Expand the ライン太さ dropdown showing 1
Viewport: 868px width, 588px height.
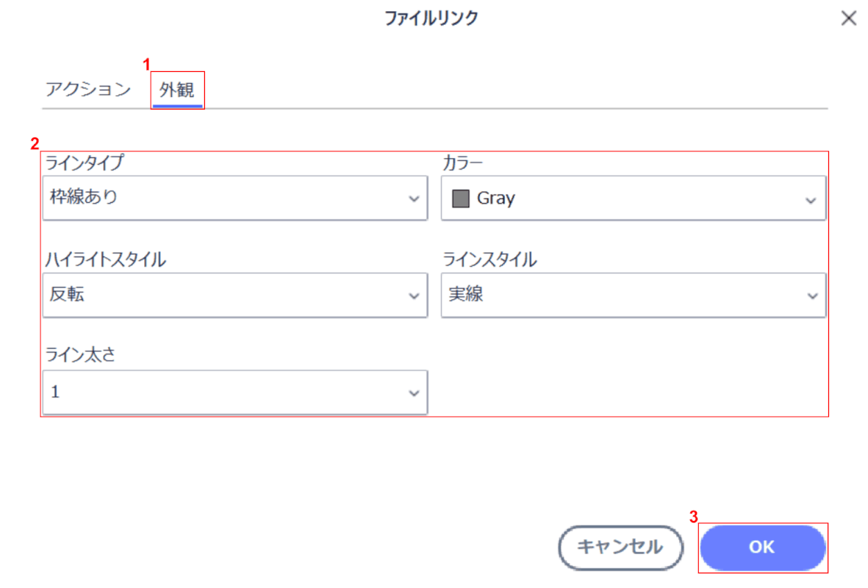[220, 392]
